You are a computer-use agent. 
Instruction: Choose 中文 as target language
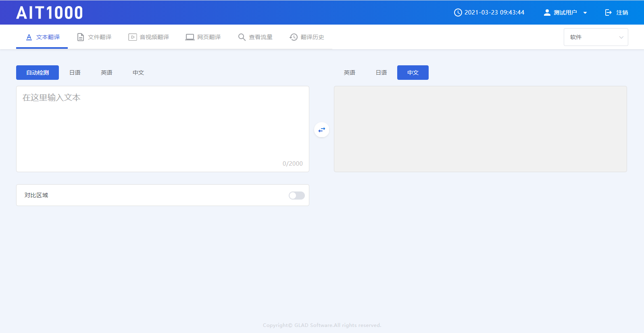click(x=413, y=73)
